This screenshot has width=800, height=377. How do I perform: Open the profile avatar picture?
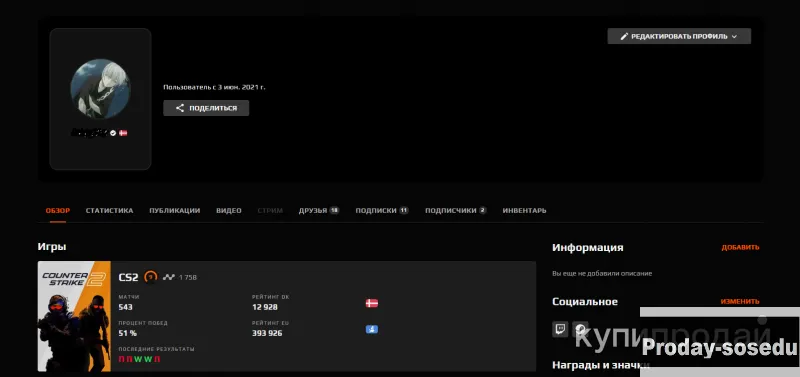coord(101,89)
